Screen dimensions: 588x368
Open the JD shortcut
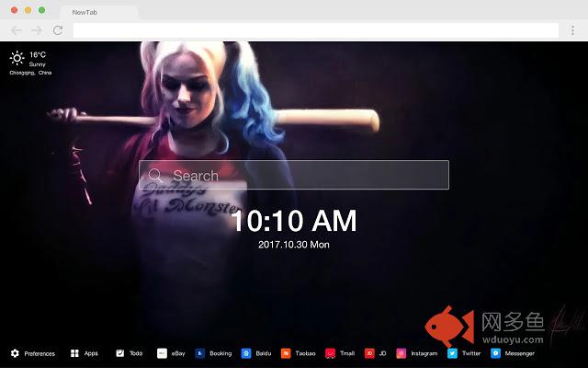(x=369, y=353)
